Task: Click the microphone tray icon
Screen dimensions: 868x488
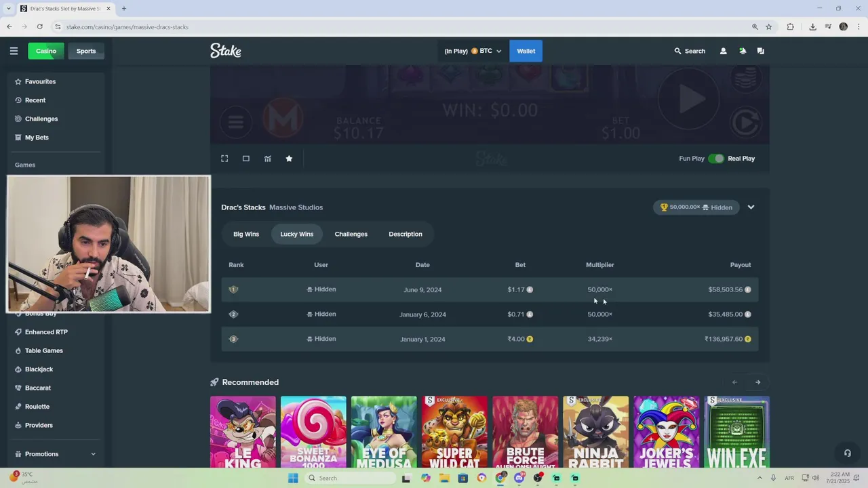Action: point(773,478)
